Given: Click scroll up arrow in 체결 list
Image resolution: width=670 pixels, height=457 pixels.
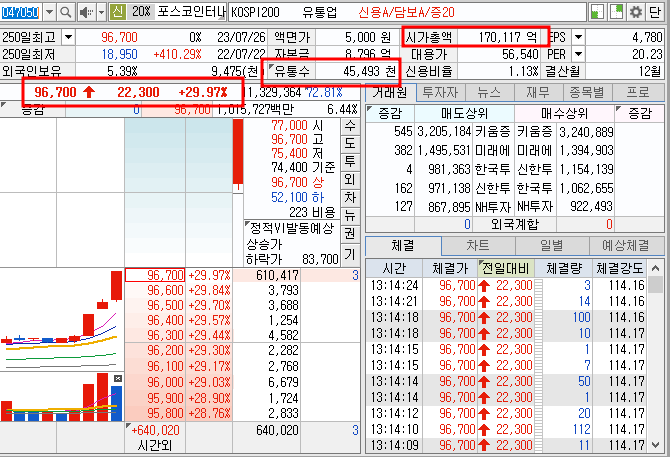Looking at the screenshot, I should 655,268.
